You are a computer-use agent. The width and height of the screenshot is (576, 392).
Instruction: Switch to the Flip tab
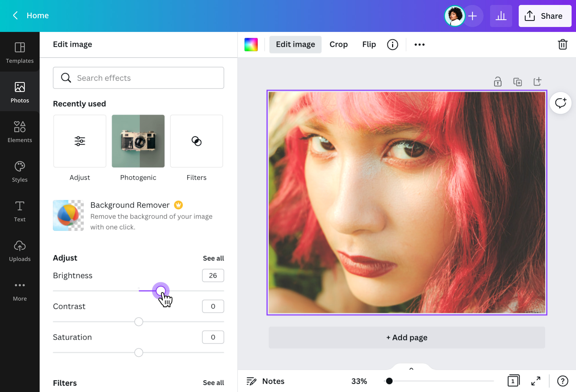click(x=369, y=44)
